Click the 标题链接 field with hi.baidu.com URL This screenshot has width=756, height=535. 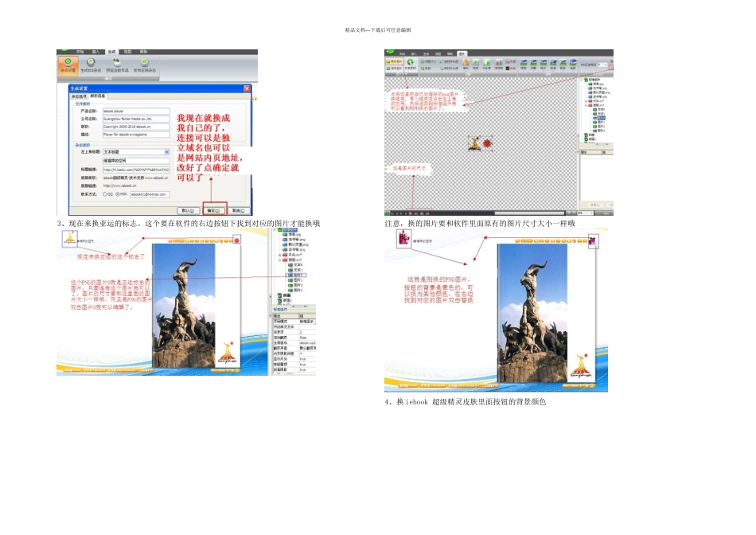pyautogui.click(x=136, y=170)
